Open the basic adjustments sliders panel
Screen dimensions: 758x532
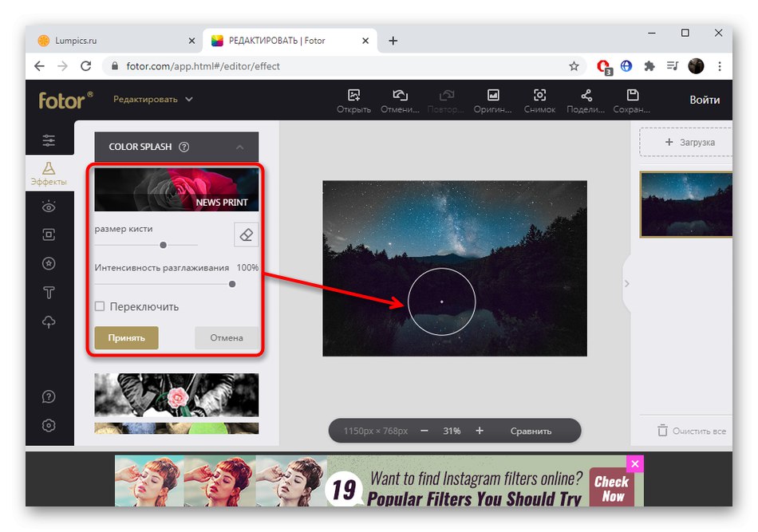point(49,140)
